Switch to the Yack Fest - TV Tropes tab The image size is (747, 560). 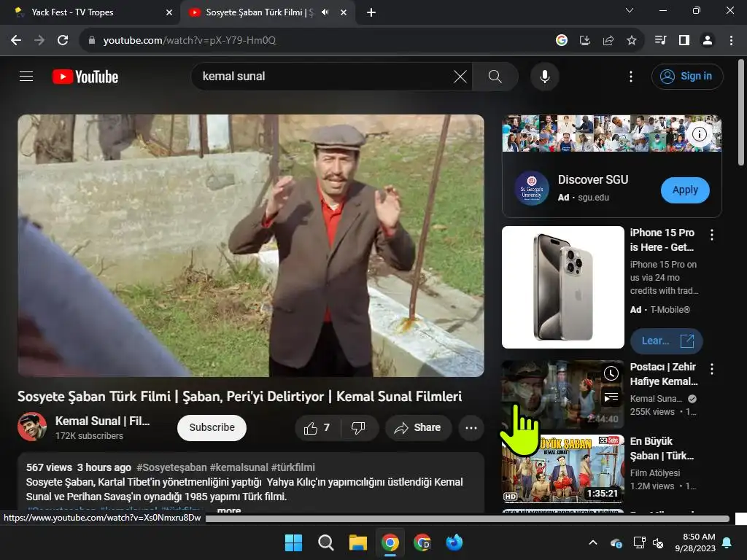(x=90, y=12)
